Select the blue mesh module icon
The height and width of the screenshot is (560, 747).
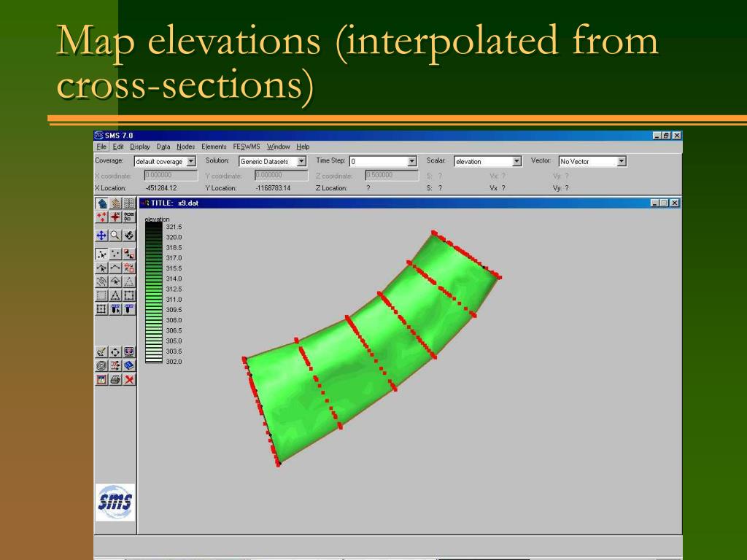pos(101,203)
